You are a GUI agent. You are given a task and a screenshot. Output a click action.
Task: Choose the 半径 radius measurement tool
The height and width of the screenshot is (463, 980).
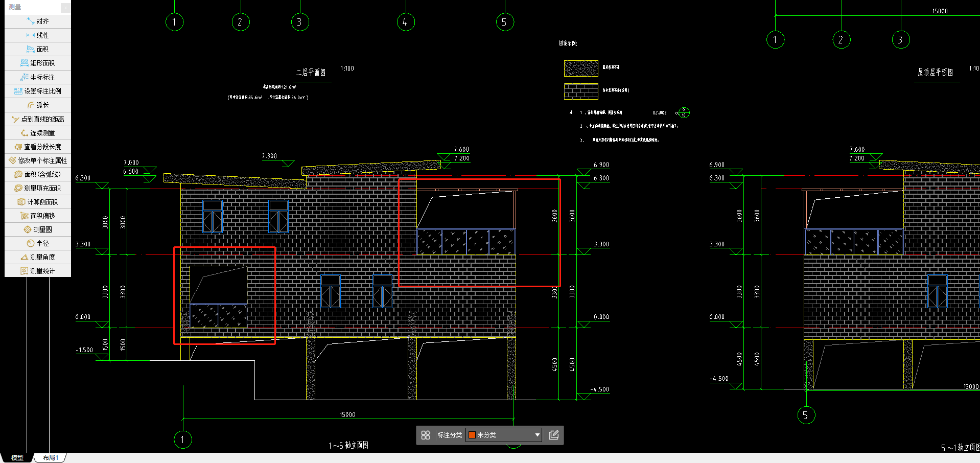coord(38,243)
